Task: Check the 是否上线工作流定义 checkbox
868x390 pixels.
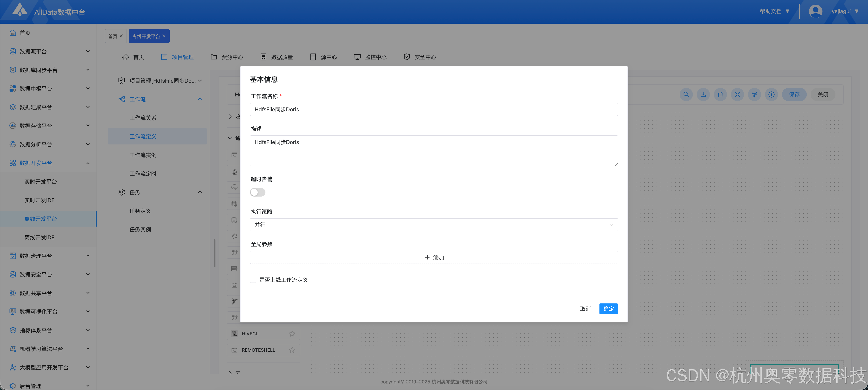Action: (253, 280)
